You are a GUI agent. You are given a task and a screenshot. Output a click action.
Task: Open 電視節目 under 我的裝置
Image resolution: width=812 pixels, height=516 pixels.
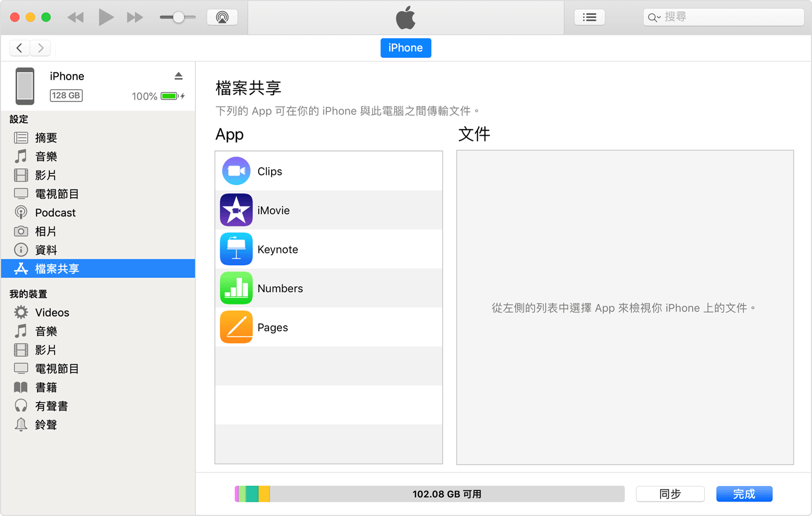[x=98, y=369]
